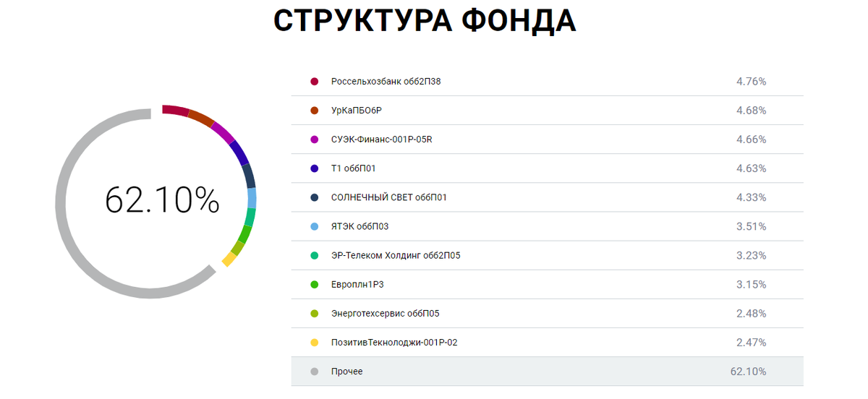
Task: Click the brown donut chart segment
Action: point(202,119)
